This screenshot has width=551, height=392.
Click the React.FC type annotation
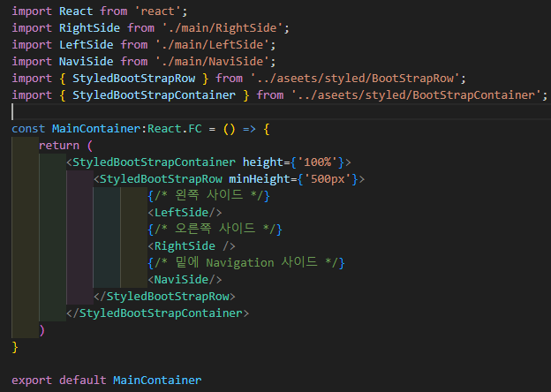[175, 129]
